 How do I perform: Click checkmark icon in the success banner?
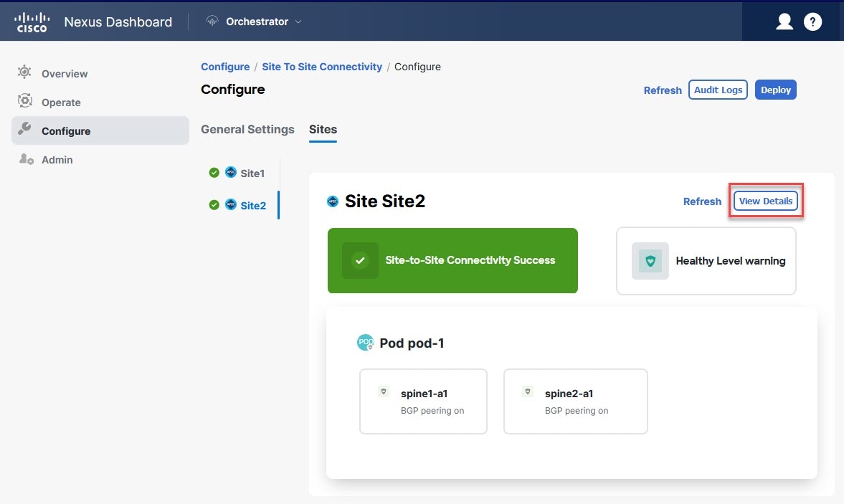tap(360, 260)
